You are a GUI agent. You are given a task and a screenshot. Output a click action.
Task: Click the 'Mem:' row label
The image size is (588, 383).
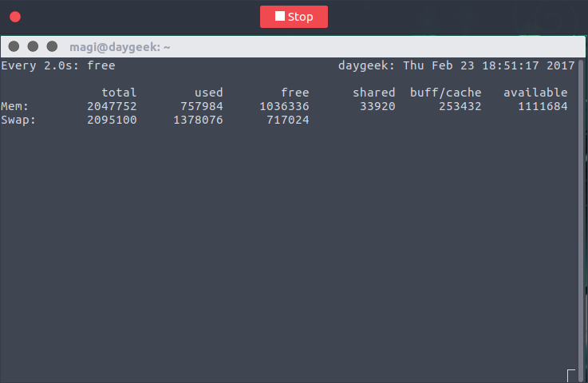coord(14,106)
